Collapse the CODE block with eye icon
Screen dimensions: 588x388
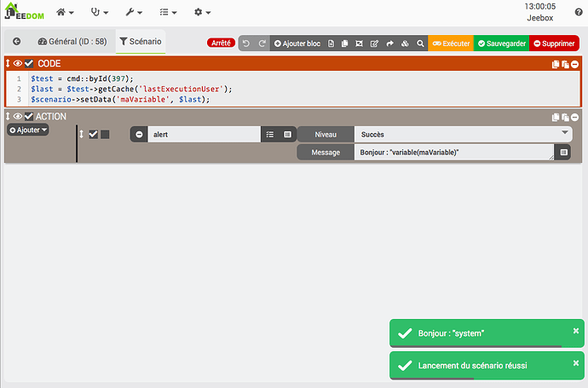[18, 63]
